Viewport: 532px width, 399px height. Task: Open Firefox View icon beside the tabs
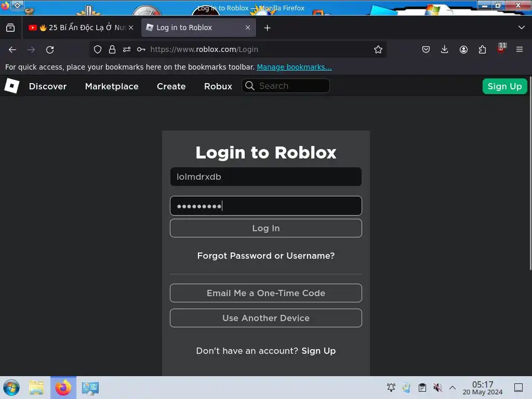[10, 28]
